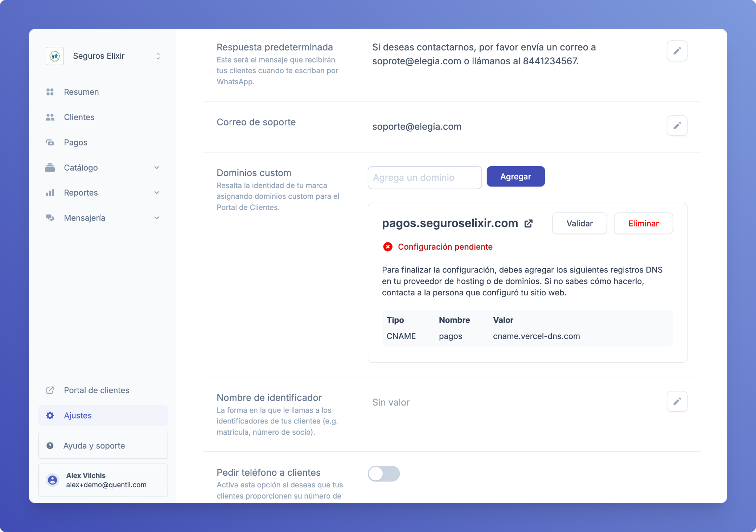Expand the Catálogo submenu chevron
The image size is (756, 532).
tap(157, 168)
